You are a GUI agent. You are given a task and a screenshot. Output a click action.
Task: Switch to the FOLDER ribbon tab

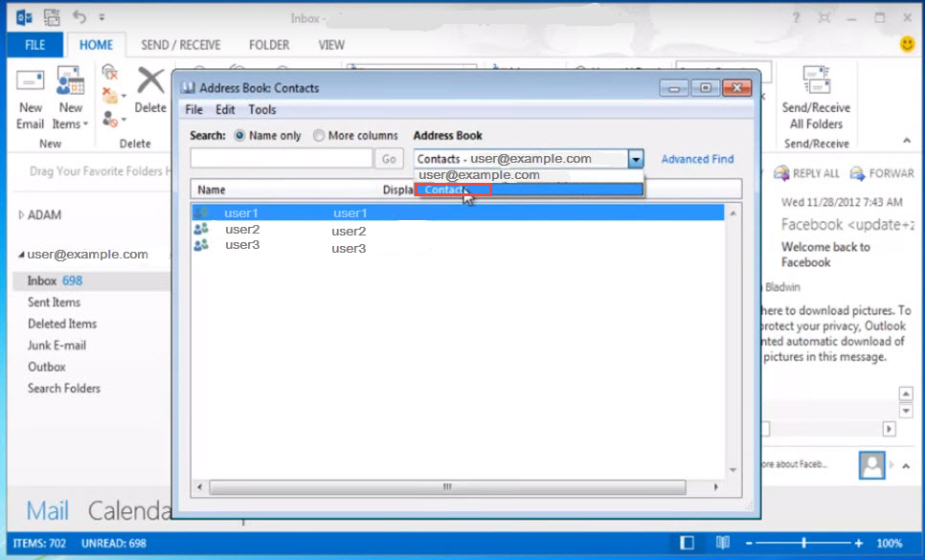(269, 45)
